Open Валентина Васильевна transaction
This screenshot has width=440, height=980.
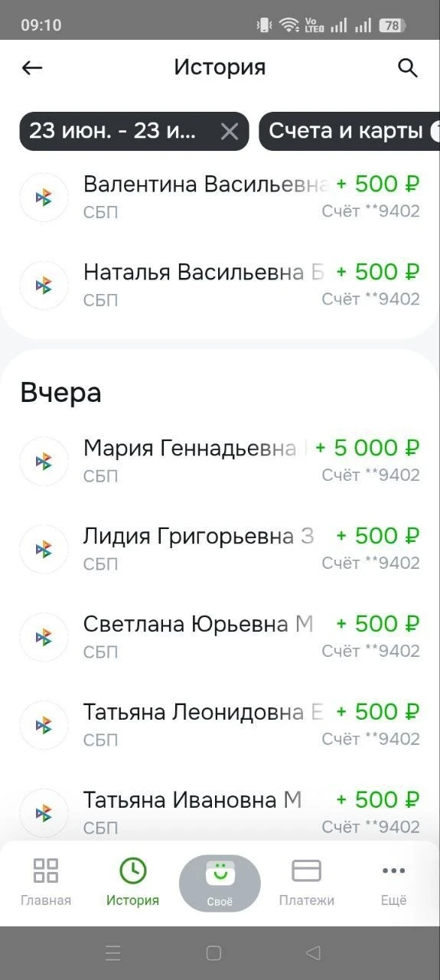(220, 197)
